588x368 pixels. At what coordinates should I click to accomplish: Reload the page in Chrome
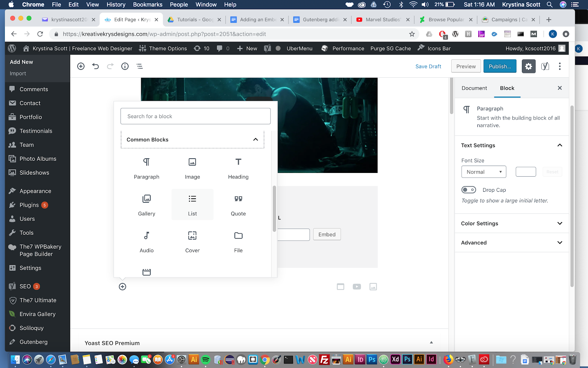[40, 34]
